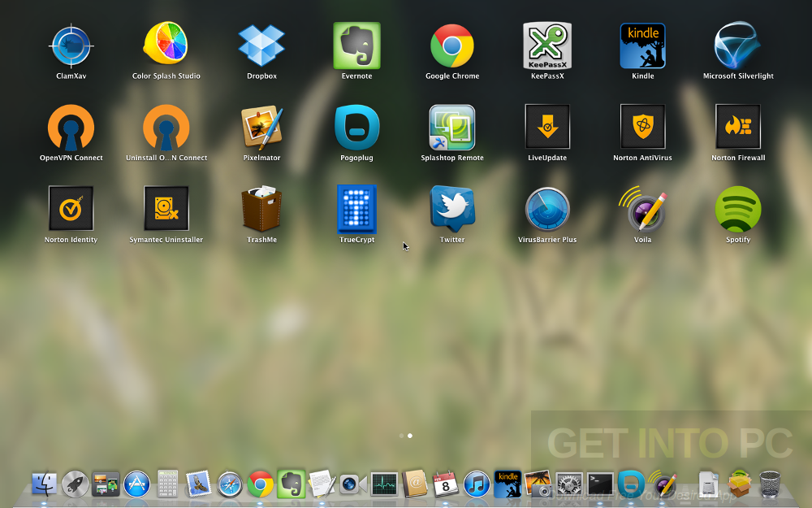Launch Voila from Launchpad grid
Image resolution: width=812 pixels, height=508 pixels.
point(642,208)
